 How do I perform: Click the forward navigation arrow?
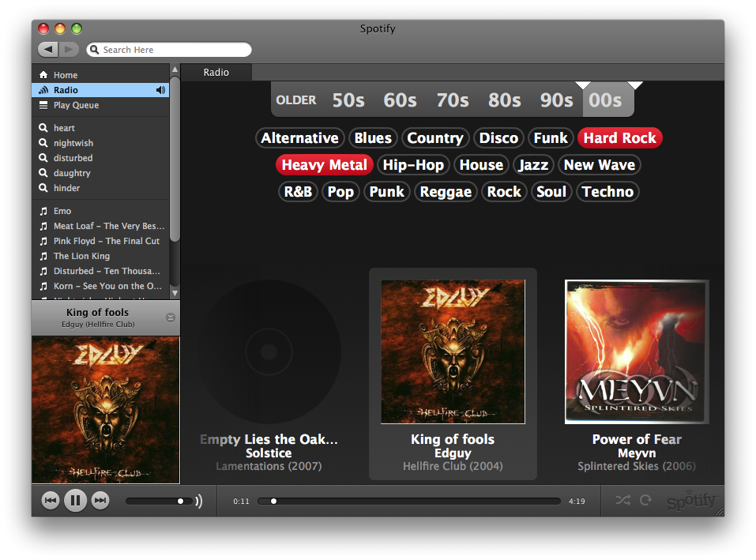70,50
